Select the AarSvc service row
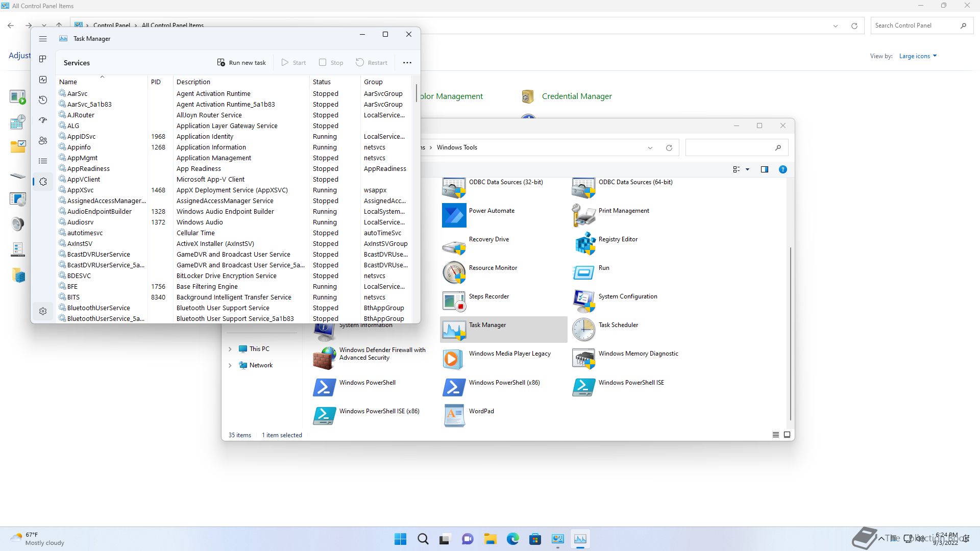Viewport: 980px width, 551px height. pos(233,93)
